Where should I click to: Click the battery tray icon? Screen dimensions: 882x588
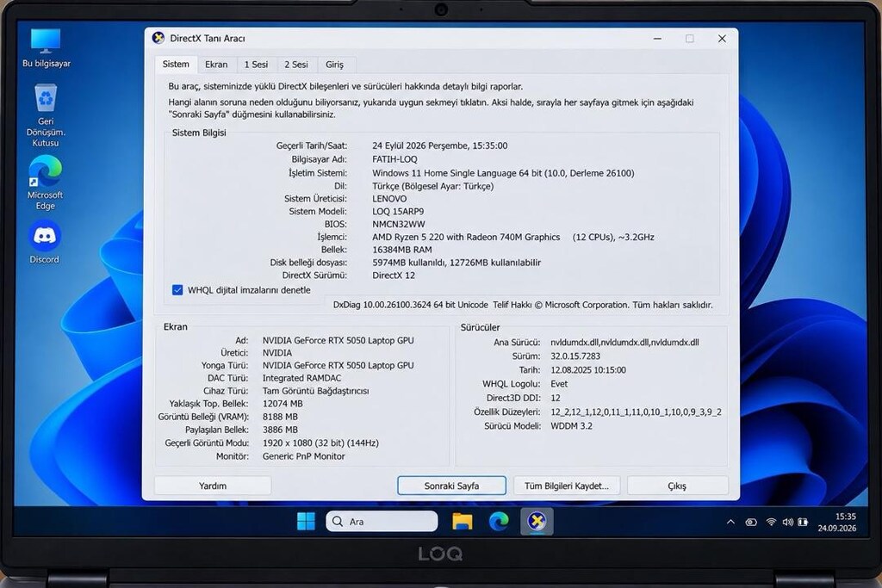(x=803, y=522)
